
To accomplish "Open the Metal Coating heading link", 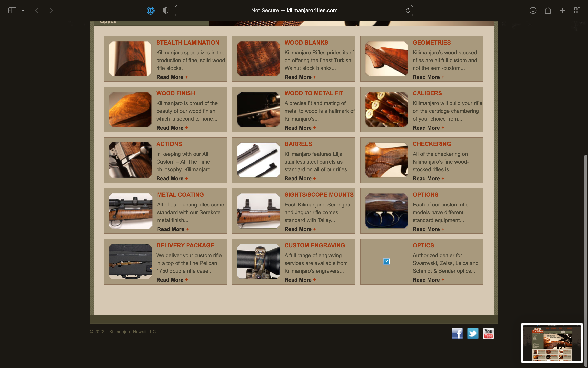I will pos(180,195).
